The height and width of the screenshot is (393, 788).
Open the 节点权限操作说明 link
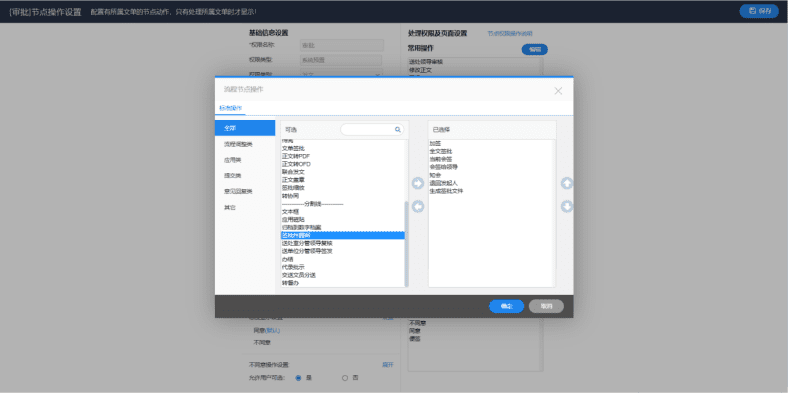tap(510, 34)
